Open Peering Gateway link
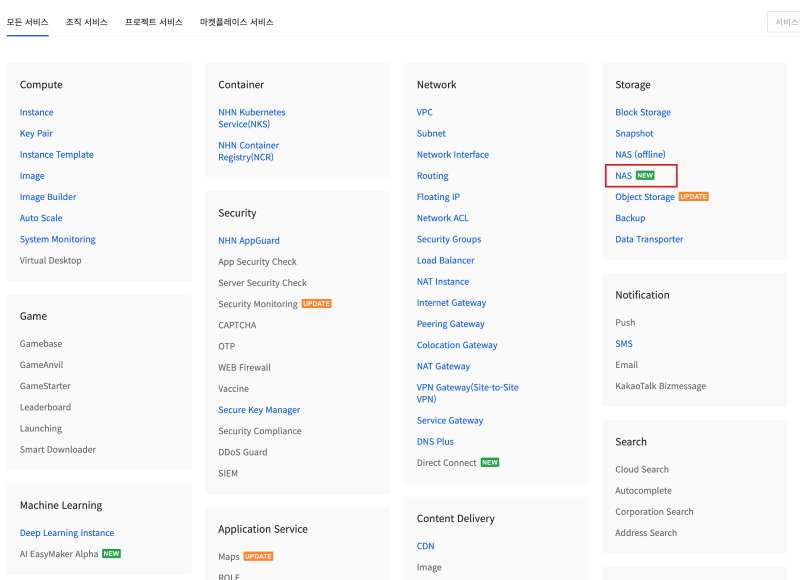 point(451,324)
